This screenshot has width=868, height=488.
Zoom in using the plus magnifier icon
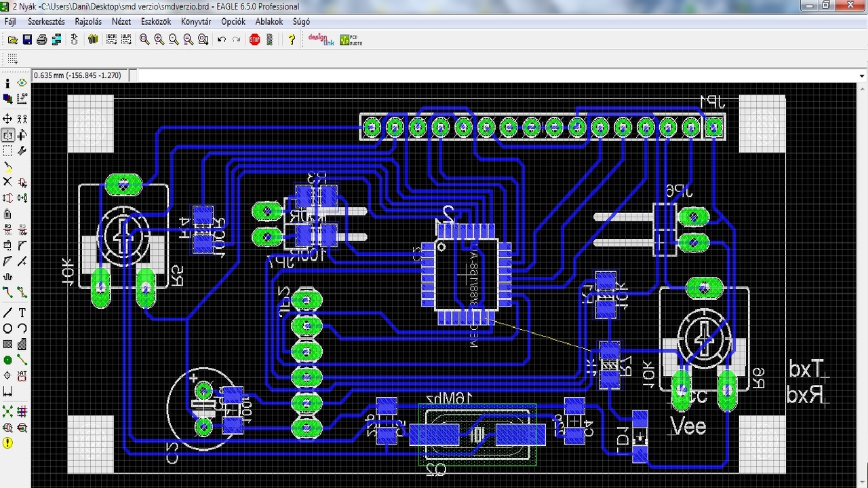click(x=159, y=40)
